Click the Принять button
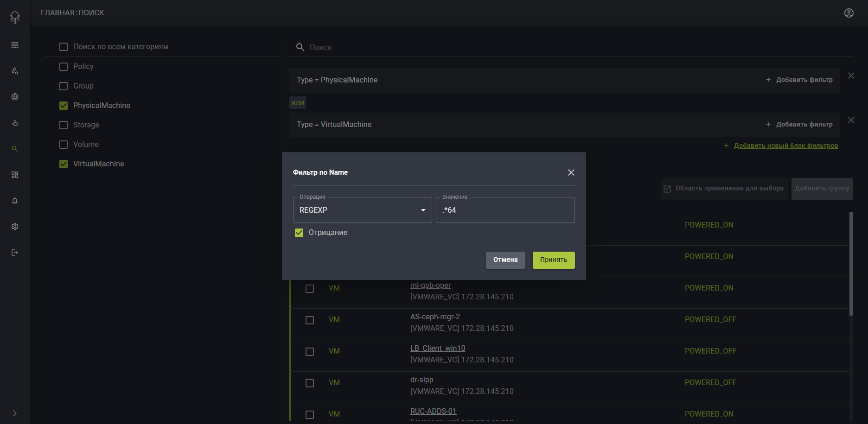Screen dimensions: 868x424 click(x=554, y=260)
